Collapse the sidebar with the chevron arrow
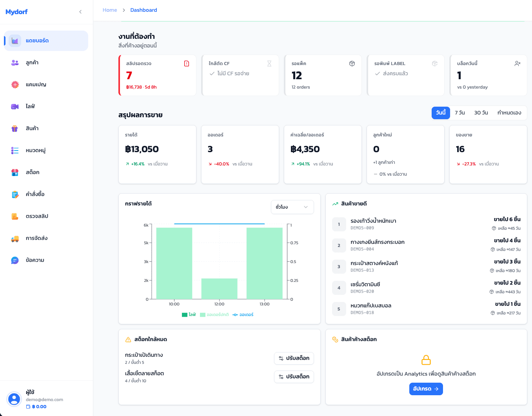This screenshot has width=532, height=416. [x=80, y=12]
